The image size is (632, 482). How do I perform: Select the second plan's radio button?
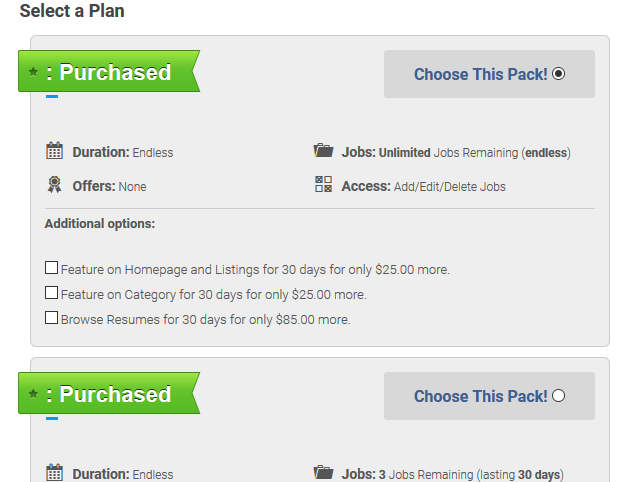[x=558, y=396]
